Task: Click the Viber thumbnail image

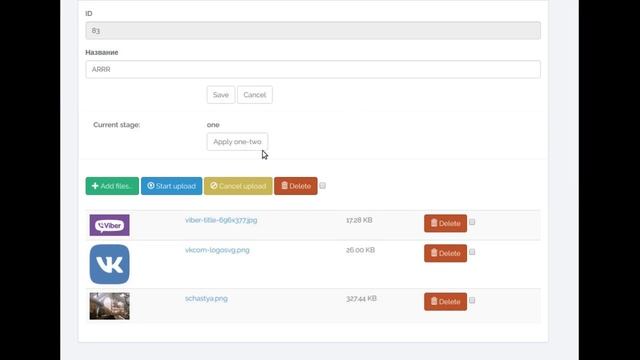Action: 109,225
